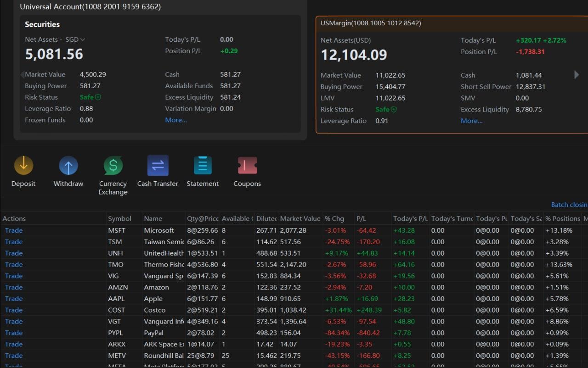Click the +13.63% positions cell
This screenshot has width=588, height=368.
click(x=559, y=265)
